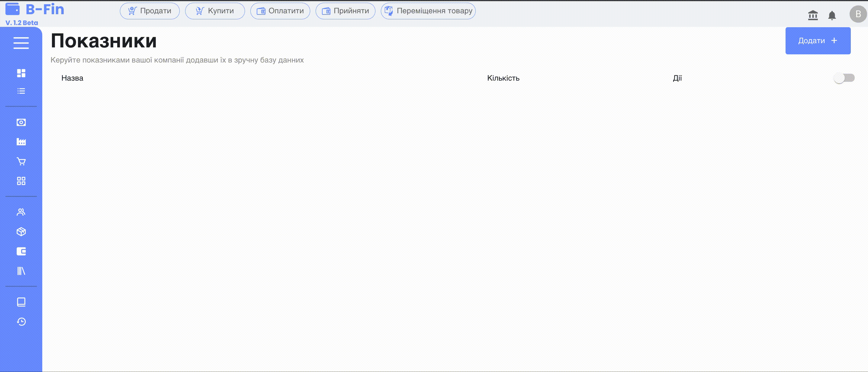Open the box package icon in sidebar
This screenshot has width=868, height=372.
coord(21,232)
